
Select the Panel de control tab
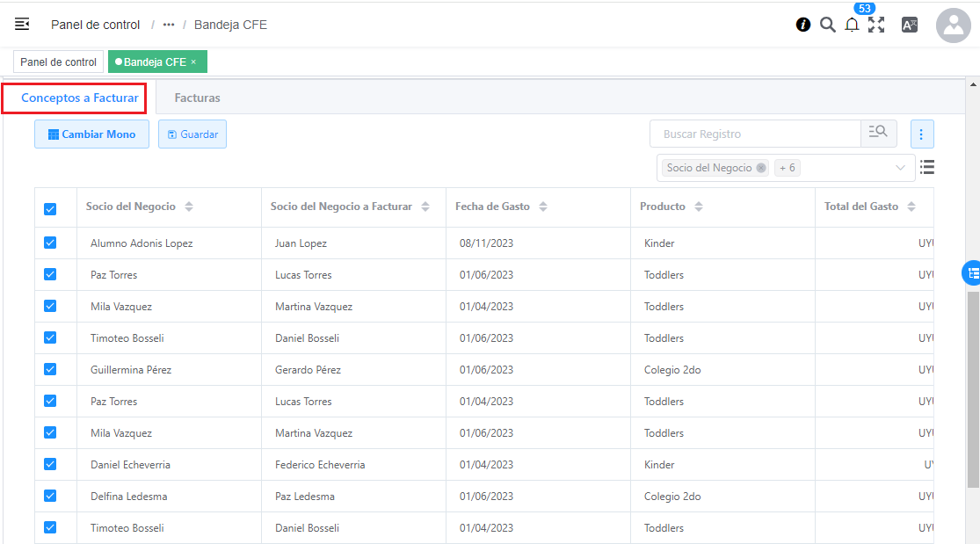click(x=58, y=62)
